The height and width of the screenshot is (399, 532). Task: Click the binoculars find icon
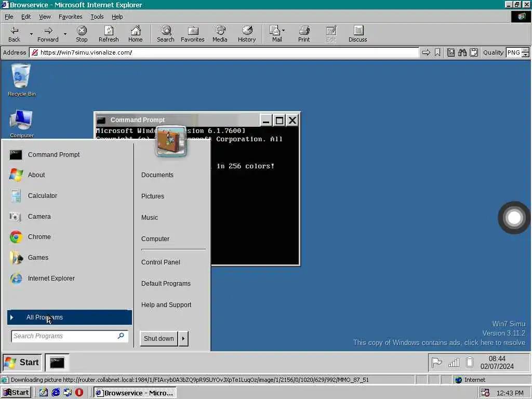coord(462,52)
